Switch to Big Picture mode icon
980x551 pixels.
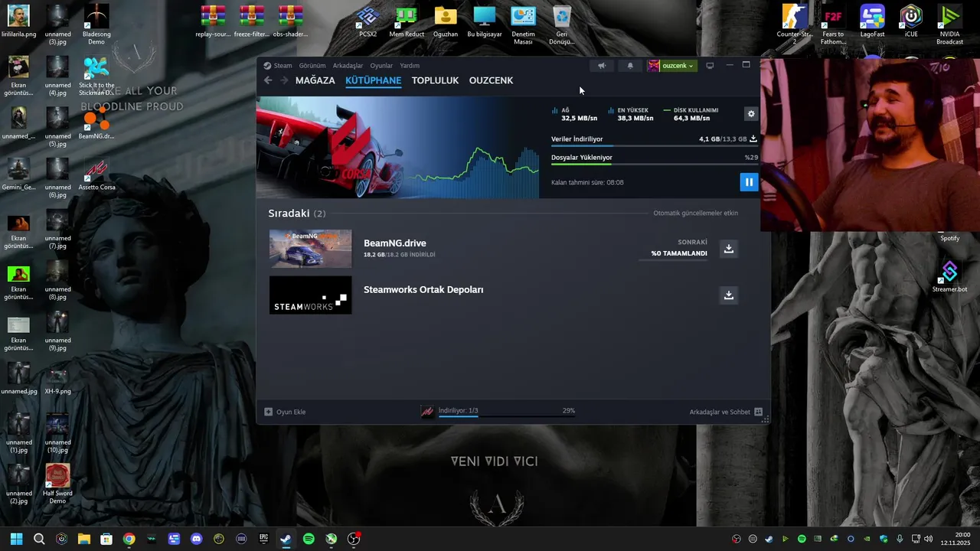tap(710, 66)
